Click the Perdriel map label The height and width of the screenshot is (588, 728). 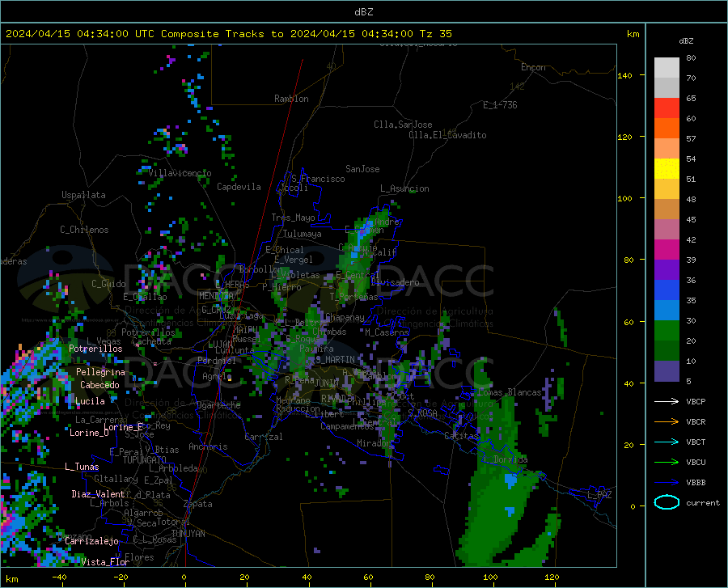[x=217, y=361]
